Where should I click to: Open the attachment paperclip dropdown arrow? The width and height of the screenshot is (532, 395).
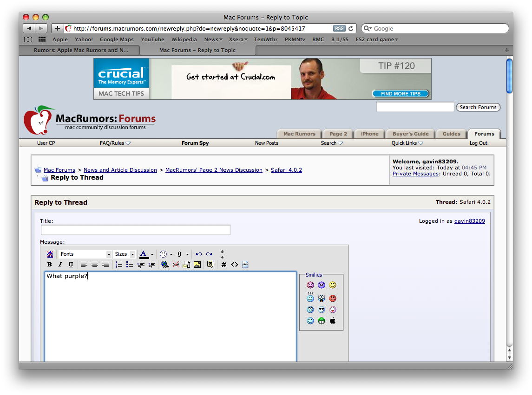(x=187, y=254)
